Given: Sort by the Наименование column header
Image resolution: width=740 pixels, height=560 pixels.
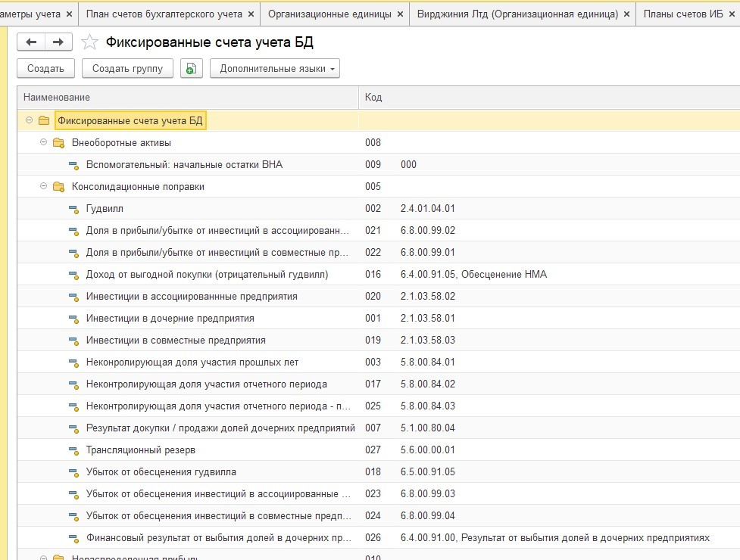Looking at the screenshot, I should (x=187, y=97).
